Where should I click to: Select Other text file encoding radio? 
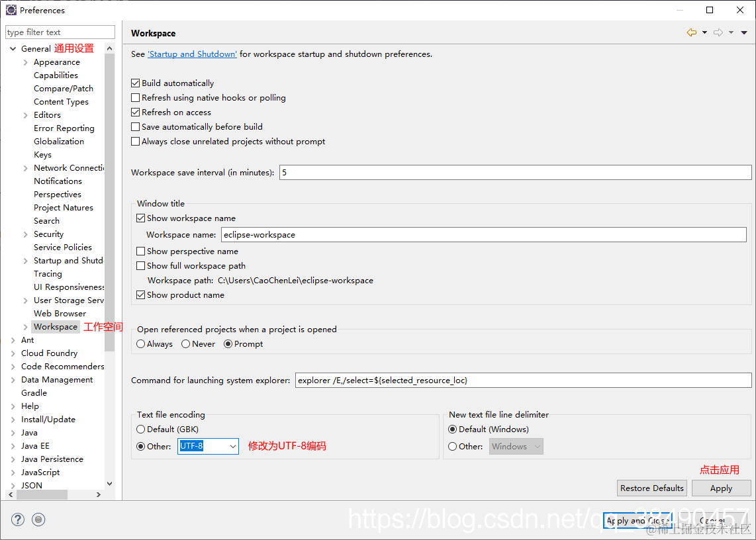[141, 447]
